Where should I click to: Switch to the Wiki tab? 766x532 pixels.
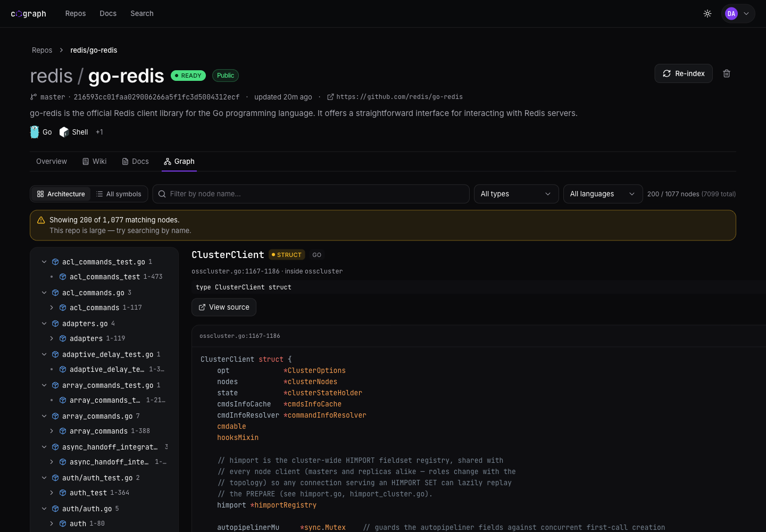tap(95, 161)
